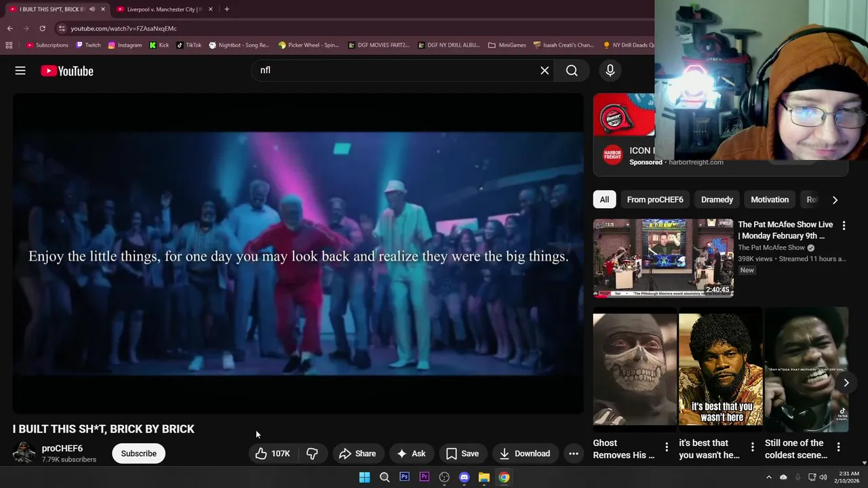Screen dimensions: 868x488
Task: Play "it's best that you wasn't here" short
Action: [721, 369]
